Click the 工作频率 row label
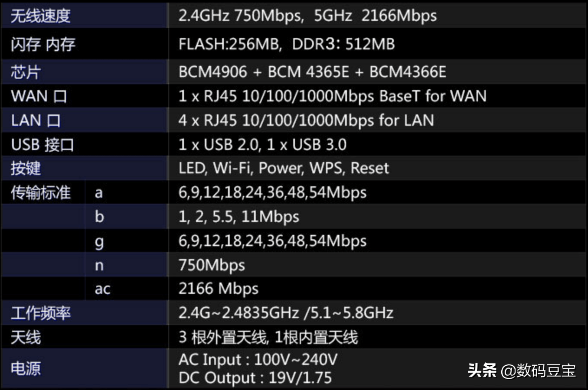The image size is (588, 390). click(41, 313)
